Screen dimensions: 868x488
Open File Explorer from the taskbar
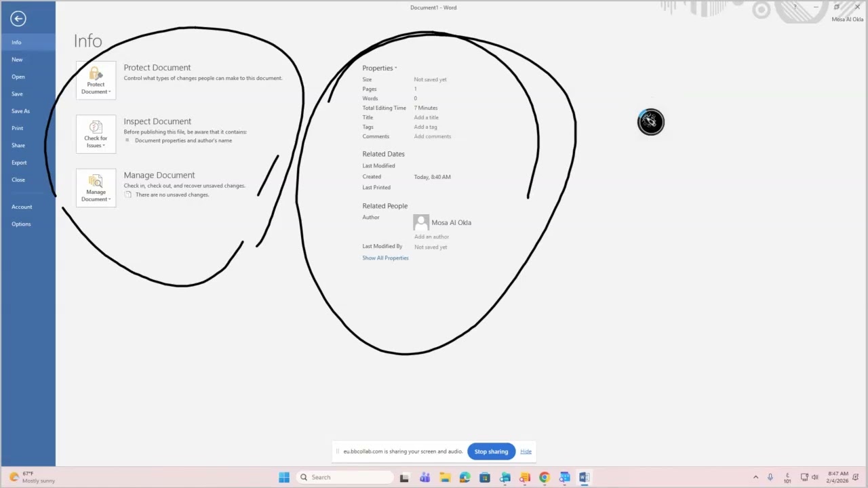tap(445, 477)
